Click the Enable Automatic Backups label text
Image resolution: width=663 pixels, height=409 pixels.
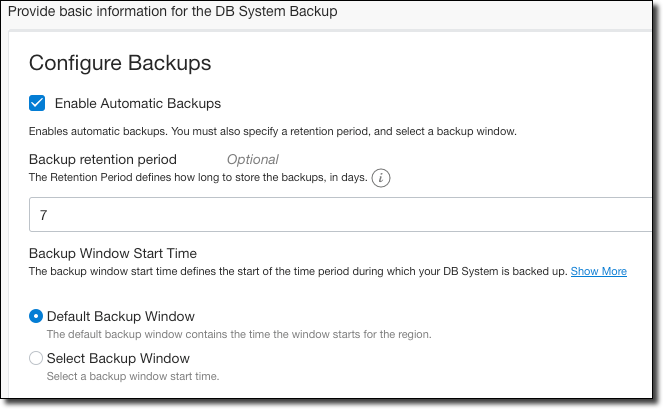coord(137,103)
